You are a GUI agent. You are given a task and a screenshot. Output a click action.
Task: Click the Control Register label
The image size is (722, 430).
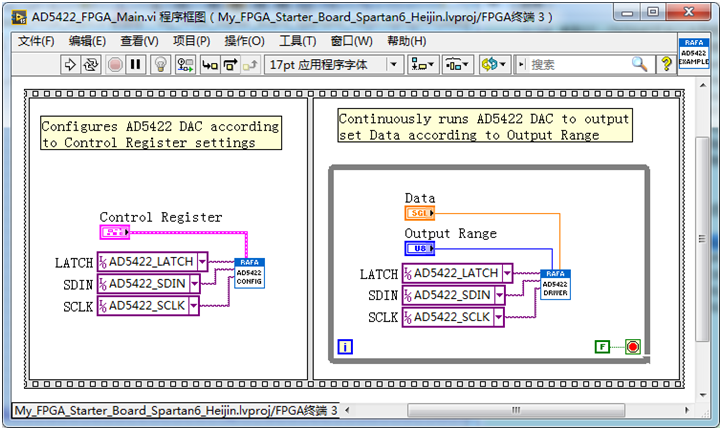click(161, 217)
